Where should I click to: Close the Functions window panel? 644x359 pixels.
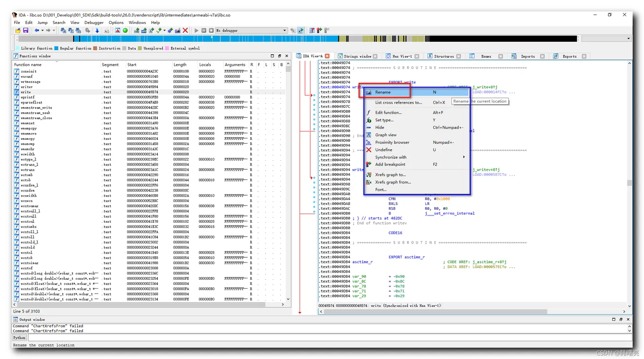pos(287,56)
